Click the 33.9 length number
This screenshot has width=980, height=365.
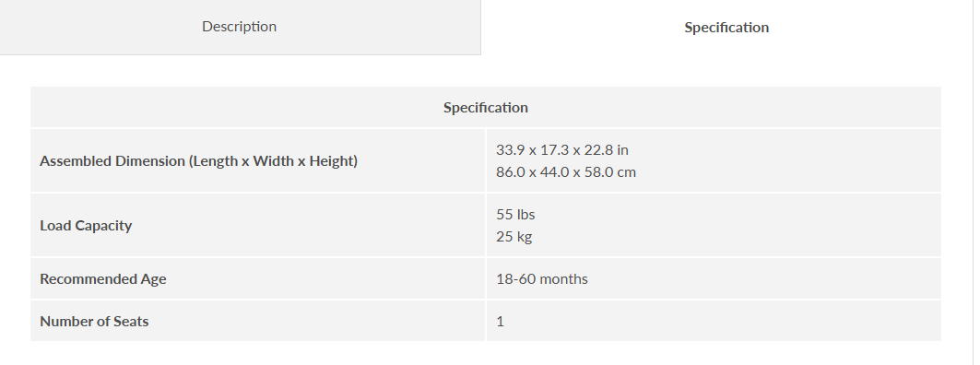(x=510, y=150)
